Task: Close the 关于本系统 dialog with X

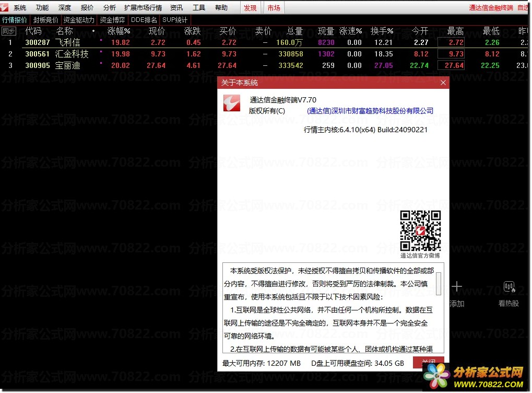Action: [x=443, y=83]
